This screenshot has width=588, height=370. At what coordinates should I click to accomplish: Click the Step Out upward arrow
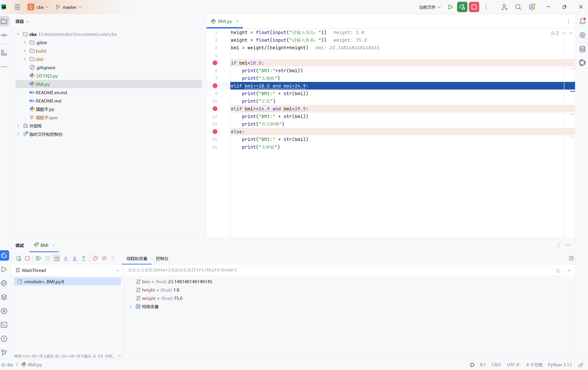click(84, 258)
